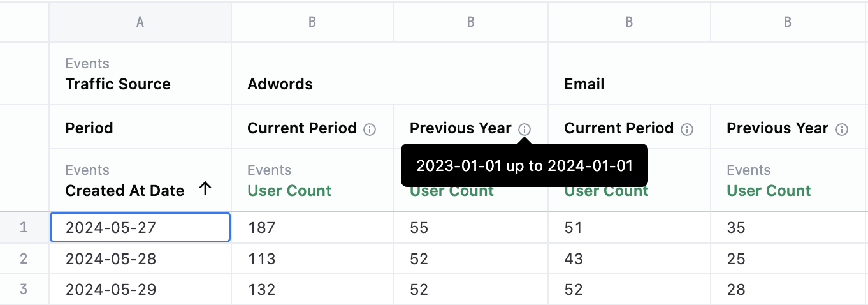
Task: Select the Adwords Current Period column B header
Action: (x=312, y=22)
